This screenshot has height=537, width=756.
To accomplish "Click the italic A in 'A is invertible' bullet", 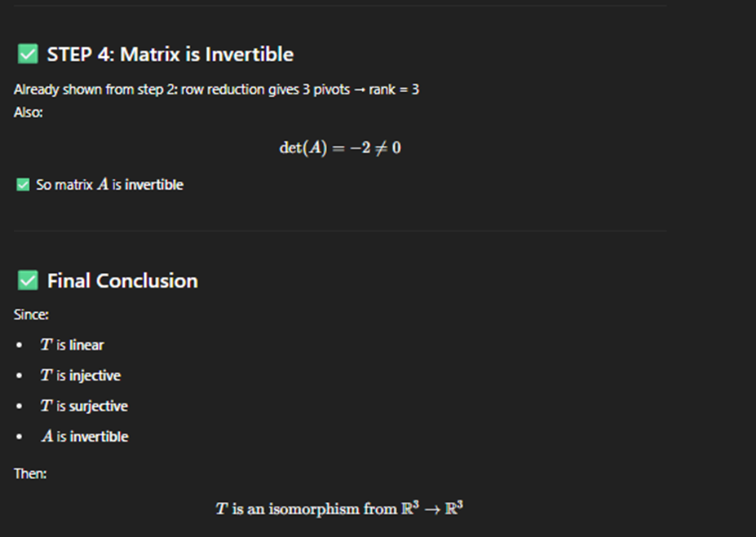I will 47,436.
